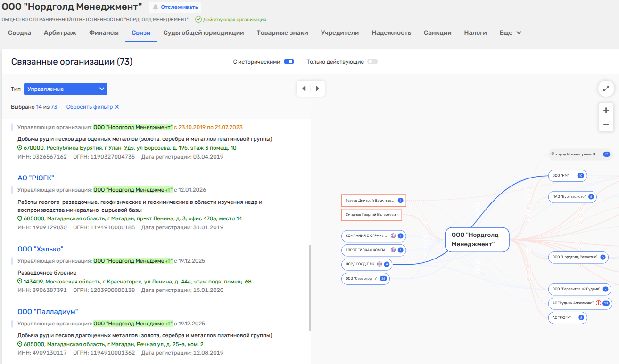The image size is (619, 364).
Task: Disable the С историческими toggle
Action: (289, 62)
